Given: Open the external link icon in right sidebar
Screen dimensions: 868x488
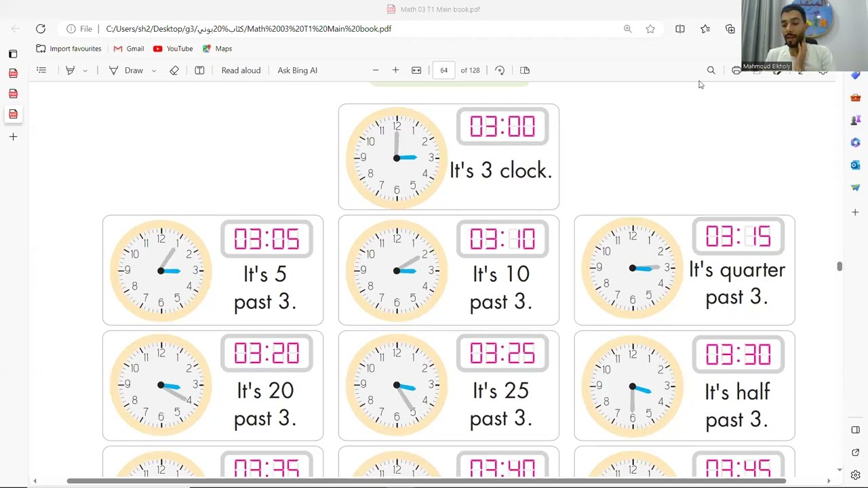Looking at the screenshot, I should point(855,452).
